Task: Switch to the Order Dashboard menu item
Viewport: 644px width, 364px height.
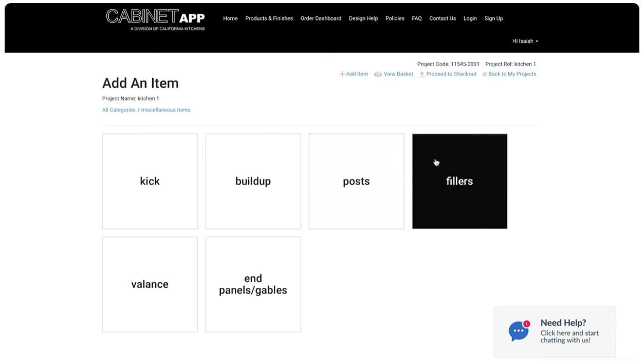Action: click(321, 19)
